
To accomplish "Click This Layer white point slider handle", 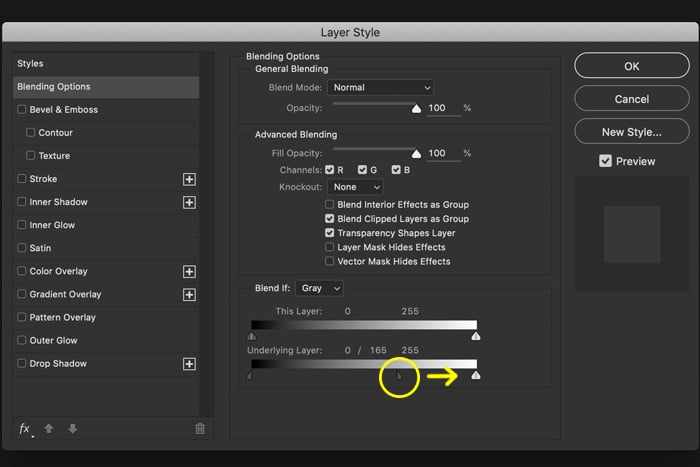I will click(476, 336).
